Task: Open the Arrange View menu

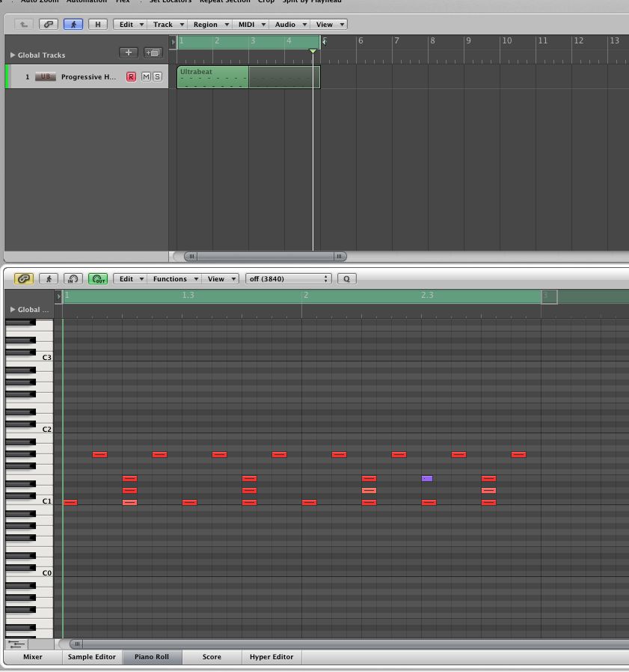Action: [329, 25]
